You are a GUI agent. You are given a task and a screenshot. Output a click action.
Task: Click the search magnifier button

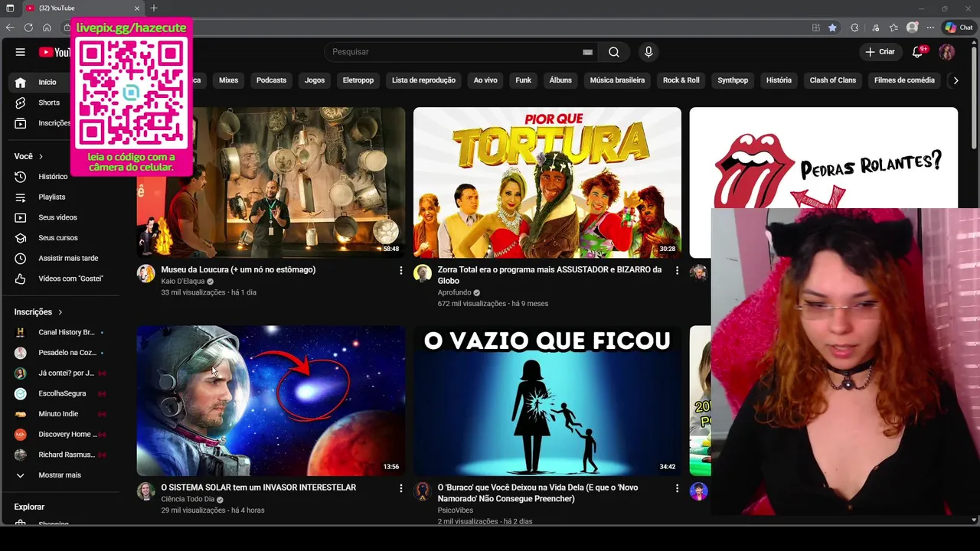[614, 52]
